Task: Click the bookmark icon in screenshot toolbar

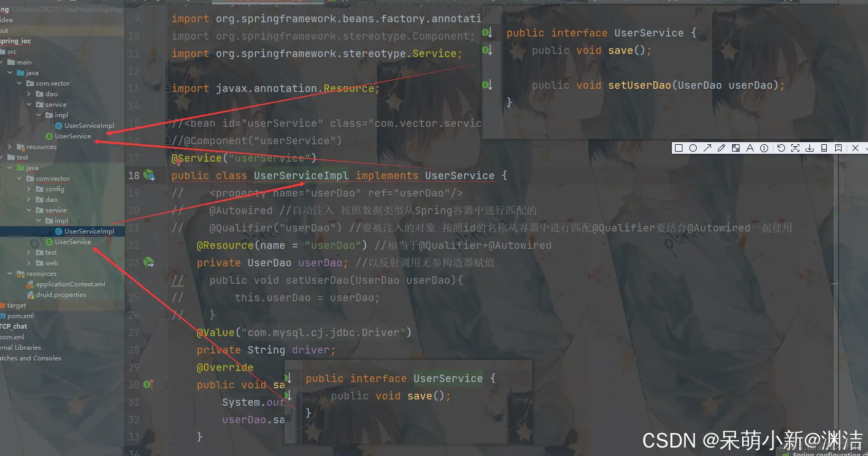Action: pyautogui.click(x=838, y=148)
